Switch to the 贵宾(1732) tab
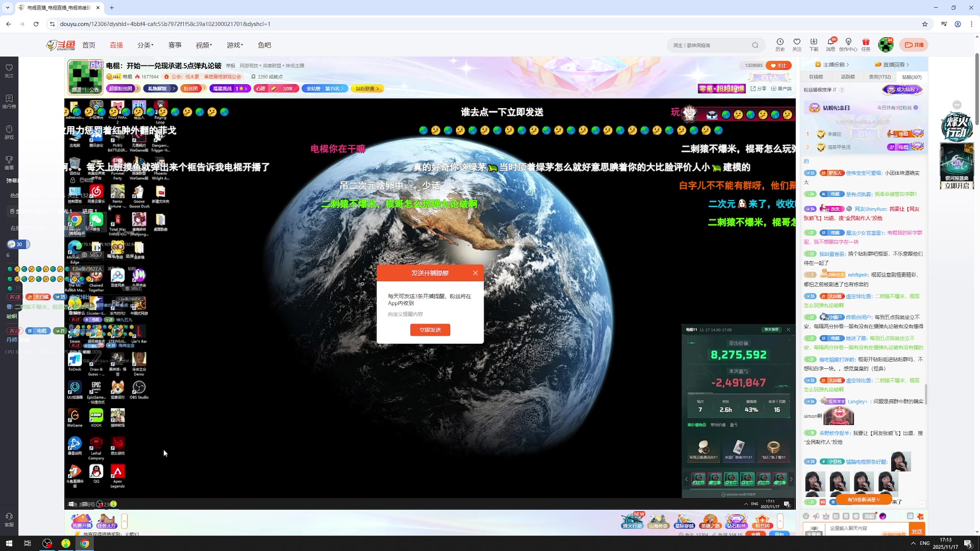This screenshot has width=980, height=551. [x=880, y=77]
